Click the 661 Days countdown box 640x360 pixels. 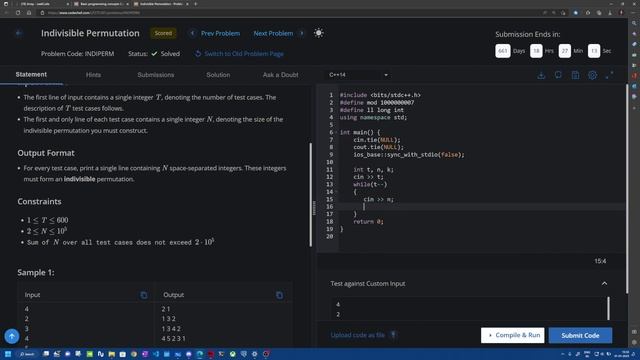[x=502, y=51]
